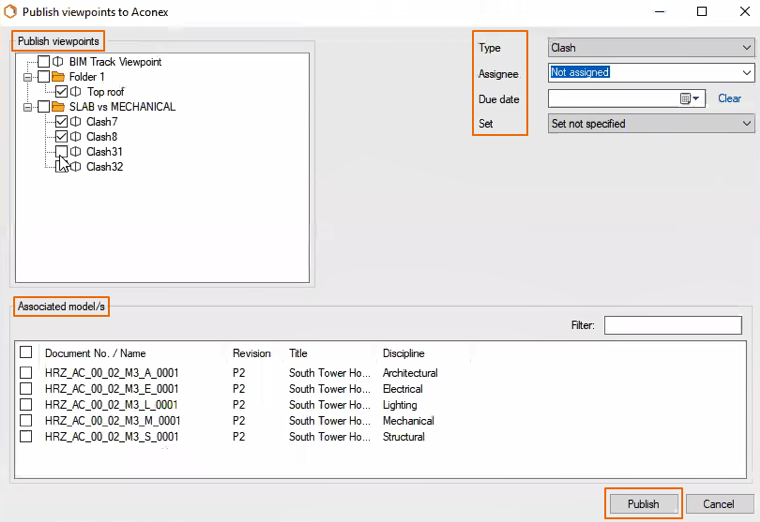The height and width of the screenshot is (522, 760).
Task: Check the HRZ_AC_00_02_M3_A_0001 model checkbox
Action: coord(26,373)
